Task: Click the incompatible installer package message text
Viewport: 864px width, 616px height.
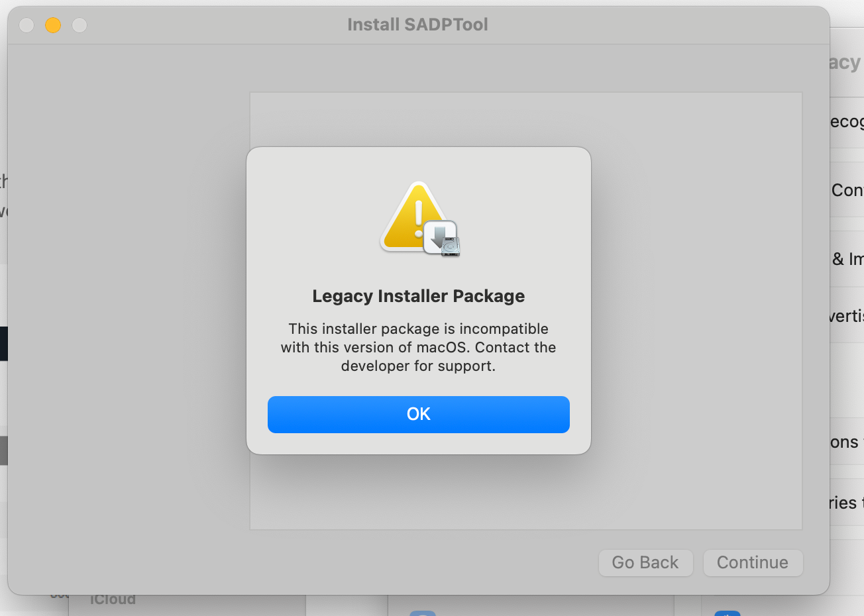Action: 418,347
